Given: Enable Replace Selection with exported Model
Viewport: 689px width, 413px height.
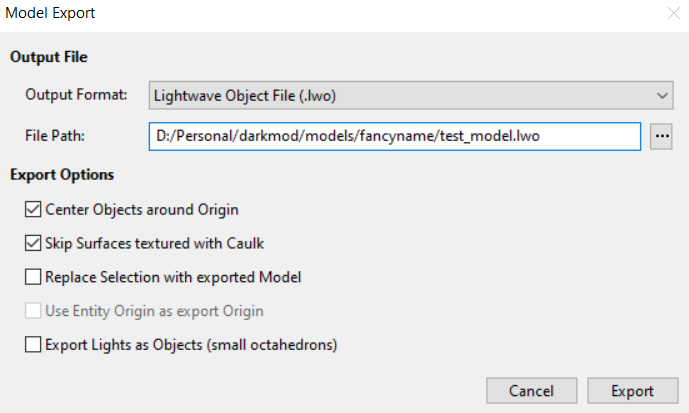Looking at the screenshot, I should click(x=34, y=277).
